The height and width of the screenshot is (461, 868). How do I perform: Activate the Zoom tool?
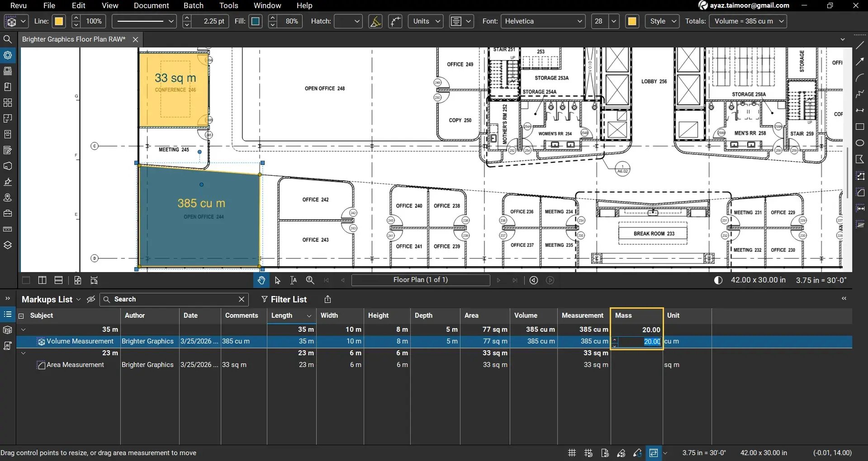tap(310, 280)
